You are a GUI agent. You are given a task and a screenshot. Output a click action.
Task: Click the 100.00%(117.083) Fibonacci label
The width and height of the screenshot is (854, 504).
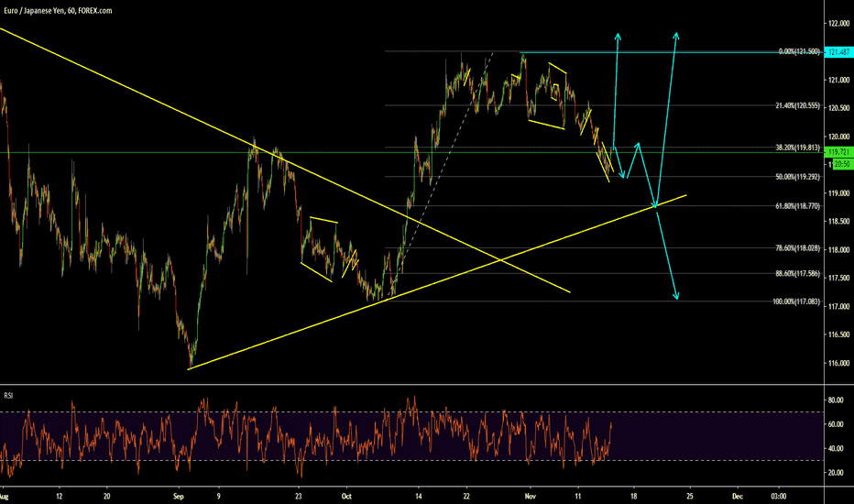click(x=796, y=301)
